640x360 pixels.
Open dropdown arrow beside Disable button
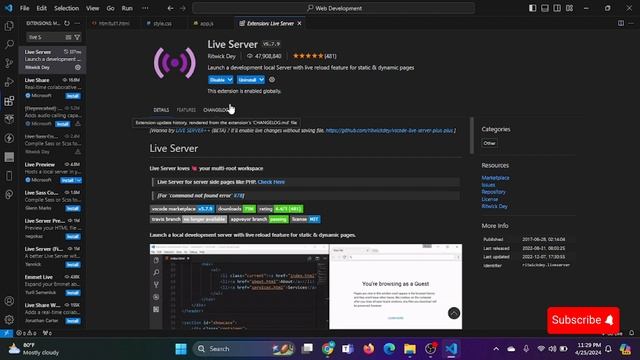230,80
